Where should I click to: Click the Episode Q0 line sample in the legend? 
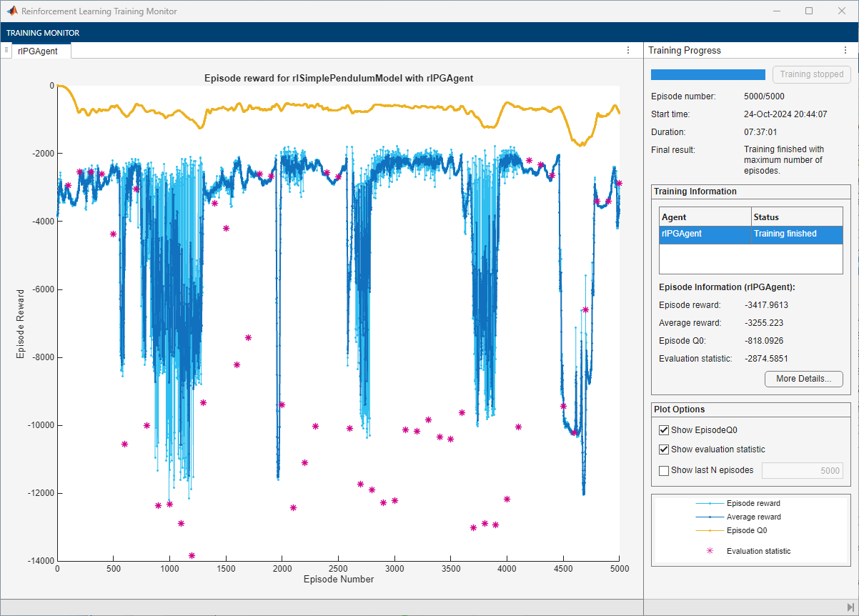pyautogui.click(x=710, y=530)
